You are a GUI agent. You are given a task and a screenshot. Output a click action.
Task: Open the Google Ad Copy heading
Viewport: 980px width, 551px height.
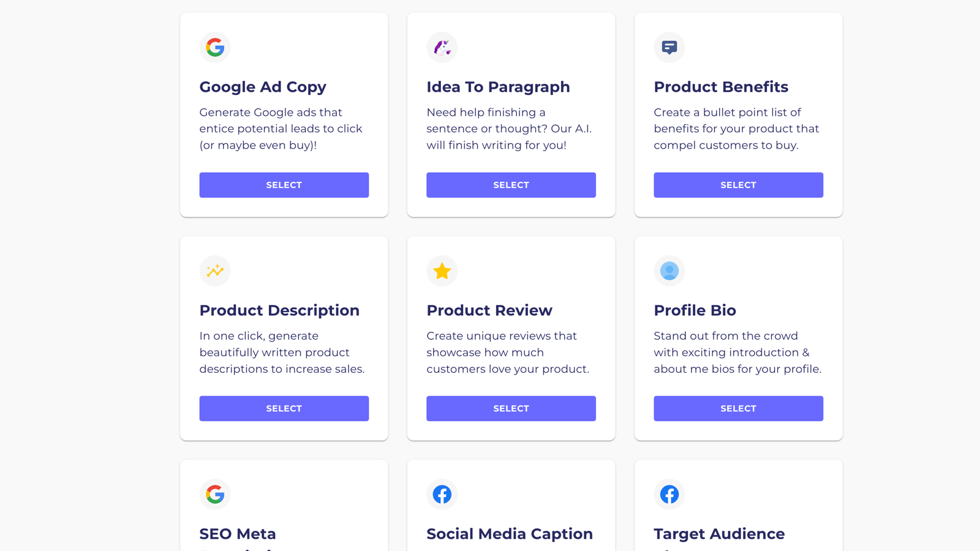point(263,87)
